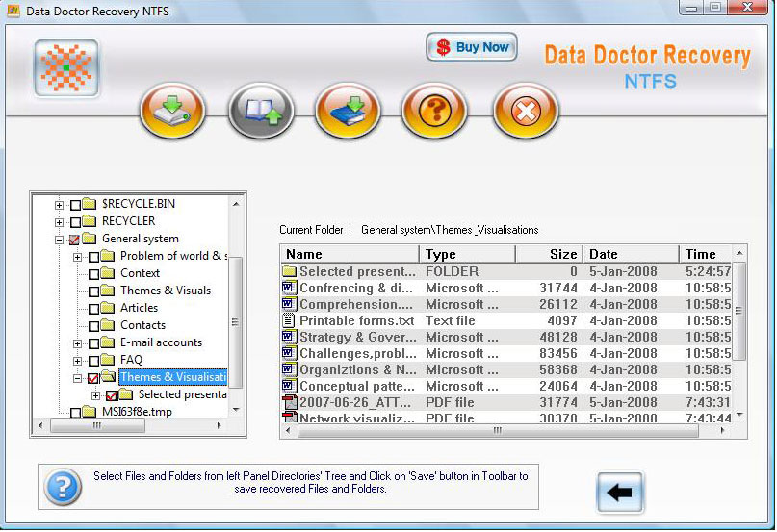Click Word icon of Challenges,probl... file

click(290, 353)
